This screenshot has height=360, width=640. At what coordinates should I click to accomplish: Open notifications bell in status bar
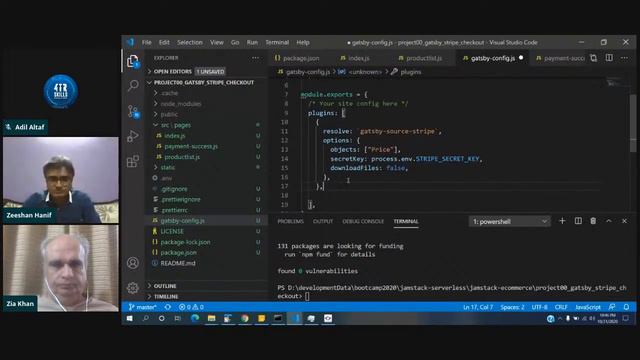point(626,307)
